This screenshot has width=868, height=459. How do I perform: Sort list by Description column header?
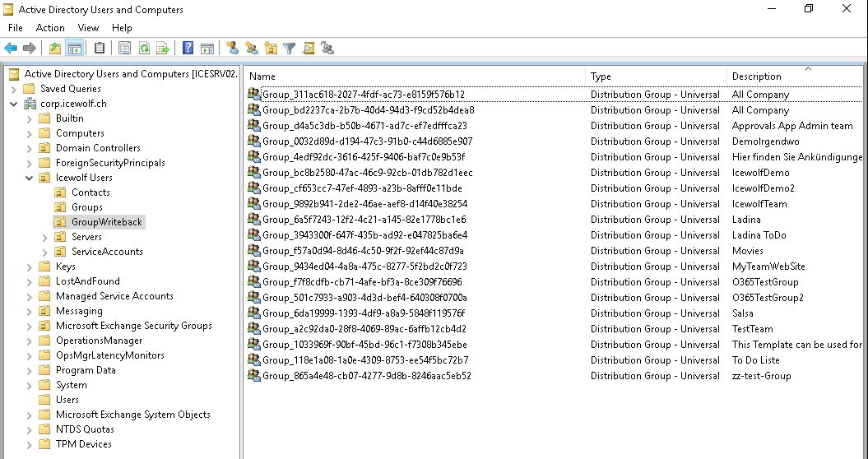tap(795, 76)
